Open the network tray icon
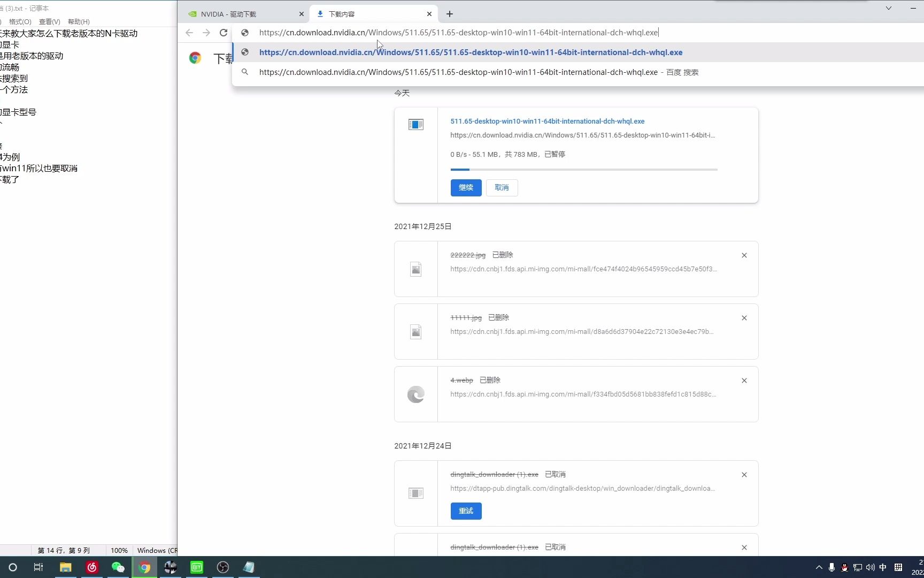The height and width of the screenshot is (578, 924). (x=857, y=567)
